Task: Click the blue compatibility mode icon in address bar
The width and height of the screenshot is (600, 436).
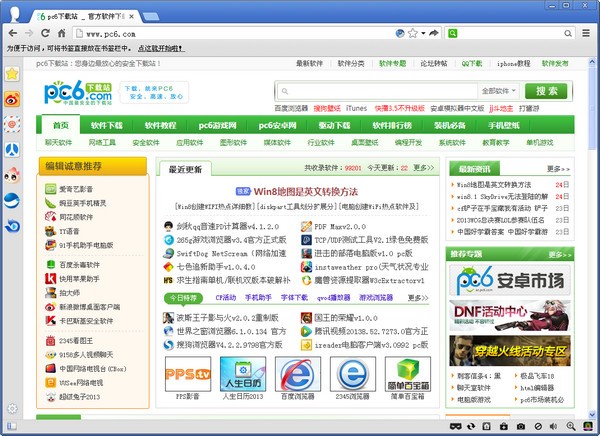Action: tap(400, 33)
